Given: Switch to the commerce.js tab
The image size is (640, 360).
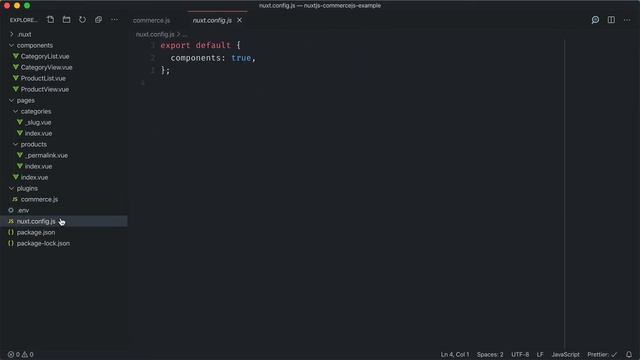Looking at the screenshot, I should tap(151, 20).
